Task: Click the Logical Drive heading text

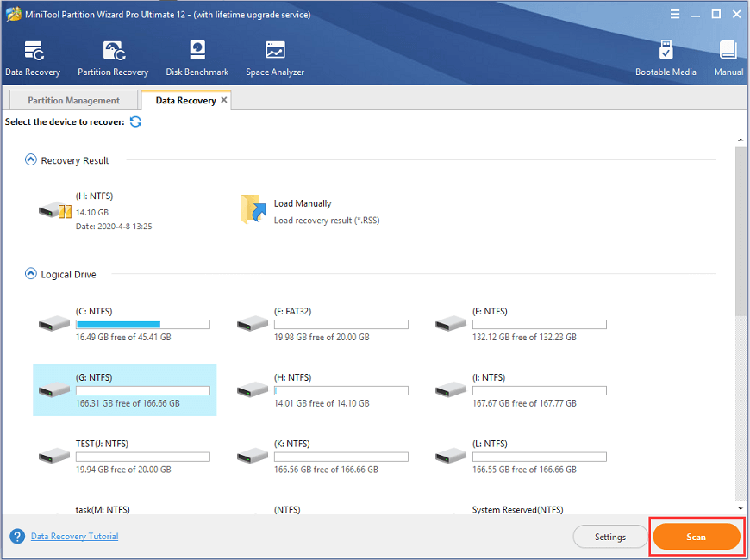Action: point(68,274)
